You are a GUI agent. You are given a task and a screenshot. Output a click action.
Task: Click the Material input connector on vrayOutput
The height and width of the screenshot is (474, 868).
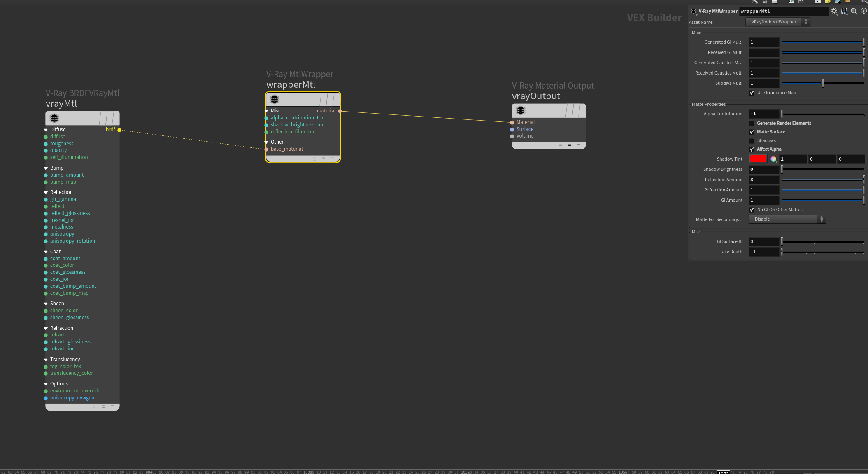click(x=512, y=122)
